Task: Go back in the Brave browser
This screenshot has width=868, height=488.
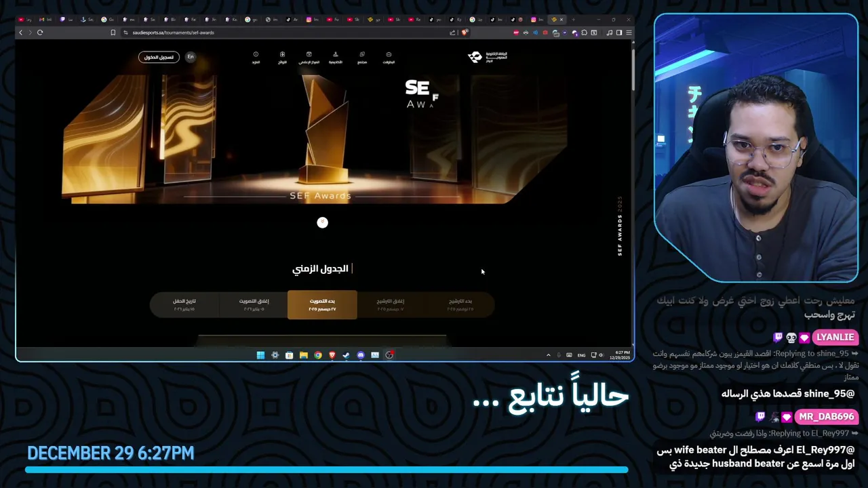Action: pyautogui.click(x=21, y=33)
